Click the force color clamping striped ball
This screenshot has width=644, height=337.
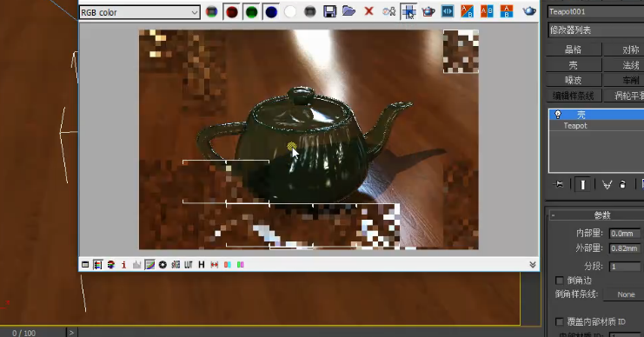coord(111,265)
